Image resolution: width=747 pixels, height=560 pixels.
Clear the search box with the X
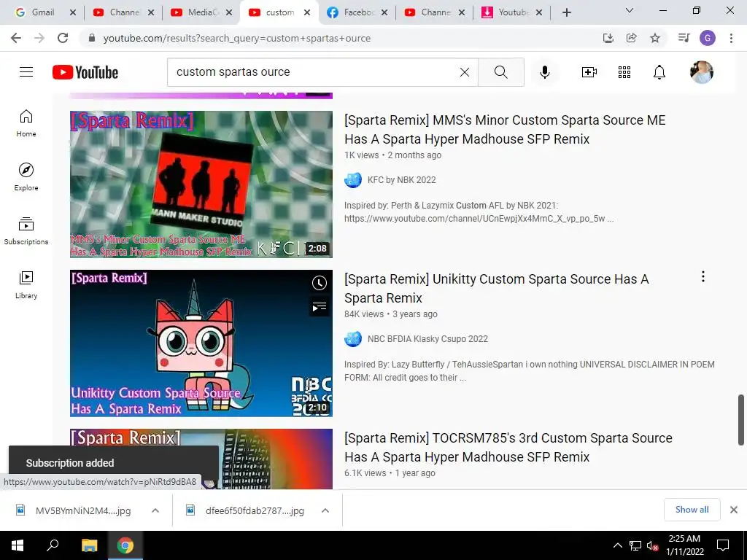click(465, 72)
